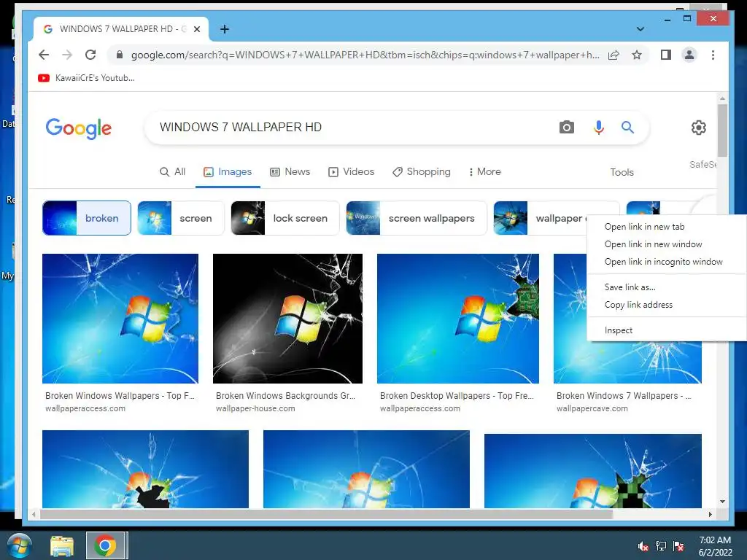Expand the More search categories menu

click(484, 172)
